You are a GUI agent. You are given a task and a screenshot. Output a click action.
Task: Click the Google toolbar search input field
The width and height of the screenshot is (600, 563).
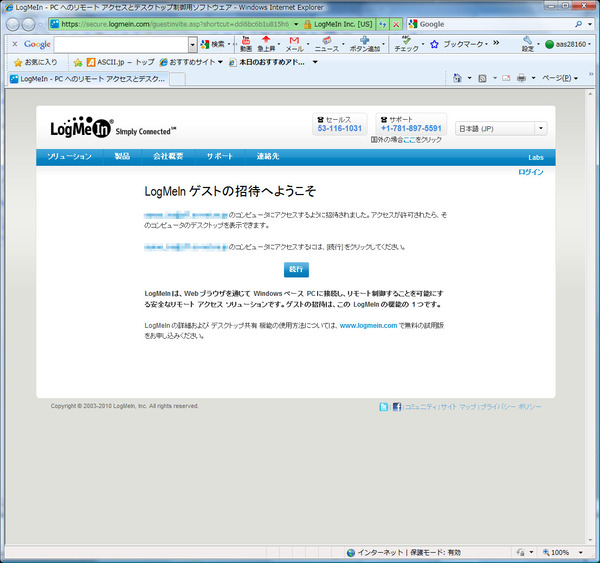124,44
